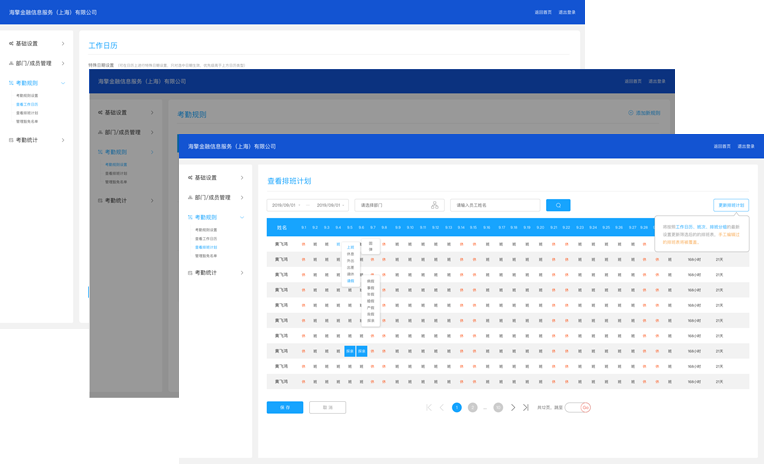Click 添加新规则 plus icon in middle window

(630, 113)
